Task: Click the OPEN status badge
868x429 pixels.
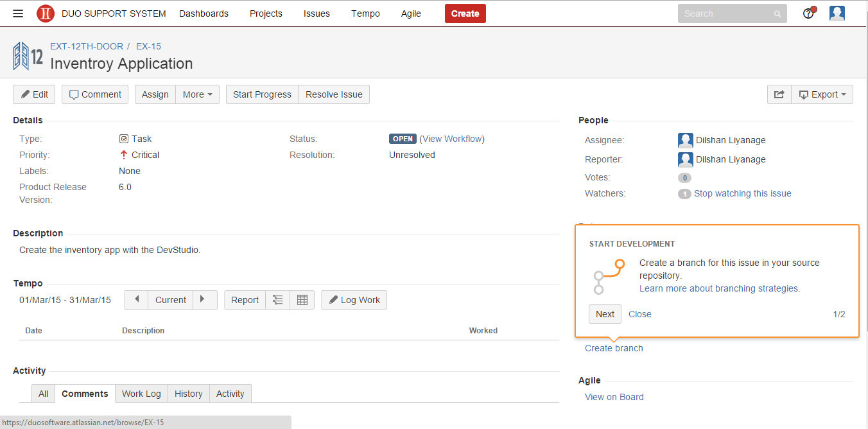Action: point(403,139)
